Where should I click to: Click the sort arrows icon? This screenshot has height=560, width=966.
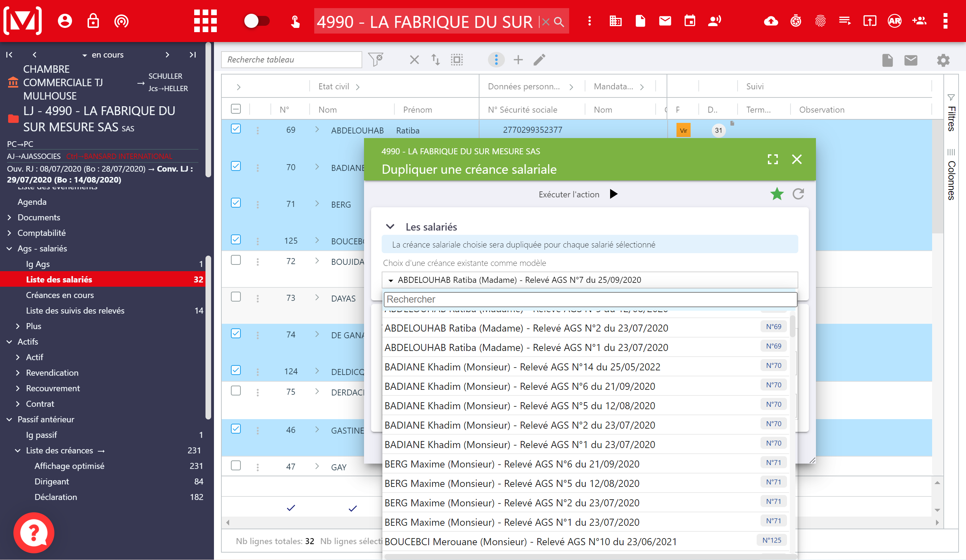pos(435,59)
